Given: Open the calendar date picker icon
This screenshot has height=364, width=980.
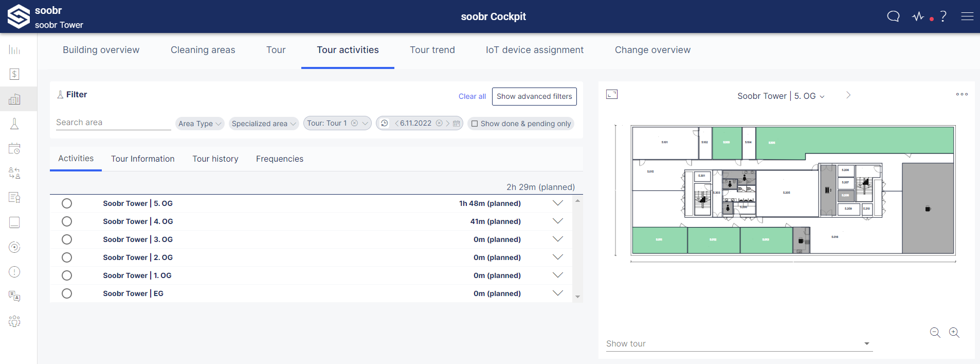Looking at the screenshot, I should click(x=456, y=124).
